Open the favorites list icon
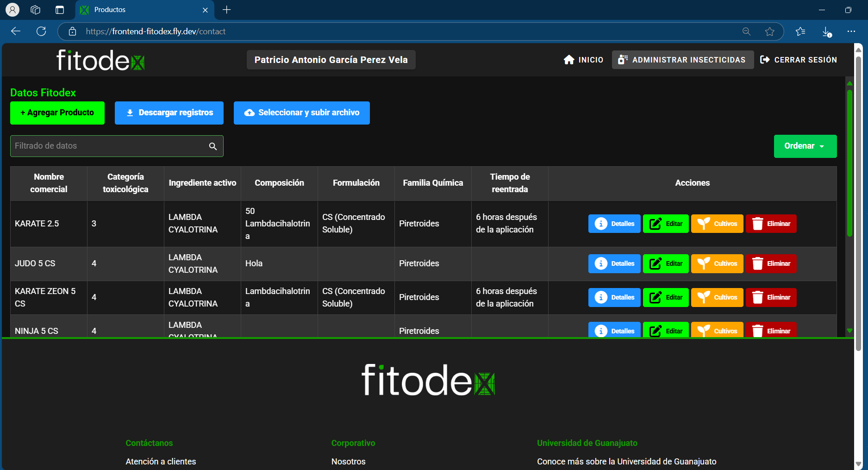Viewport: 868px width, 470px height. coord(800,31)
